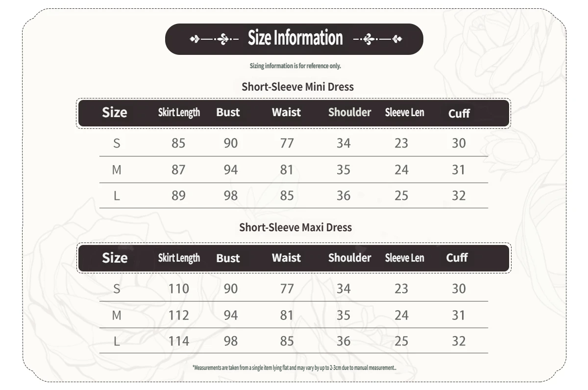Viewport: 588px width, 390px height.
Task: Click skirt length value 110 in Maxi Dress table
Action: [178, 289]
